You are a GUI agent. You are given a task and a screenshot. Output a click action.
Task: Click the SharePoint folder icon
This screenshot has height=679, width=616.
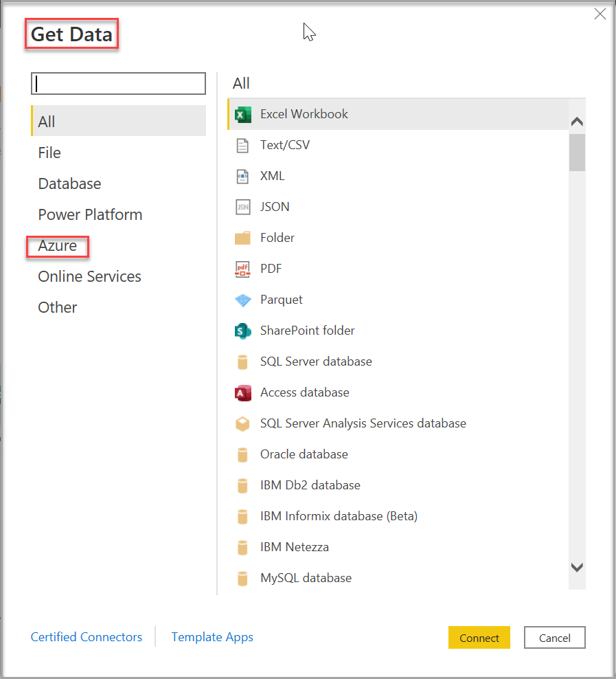[242, 331]
